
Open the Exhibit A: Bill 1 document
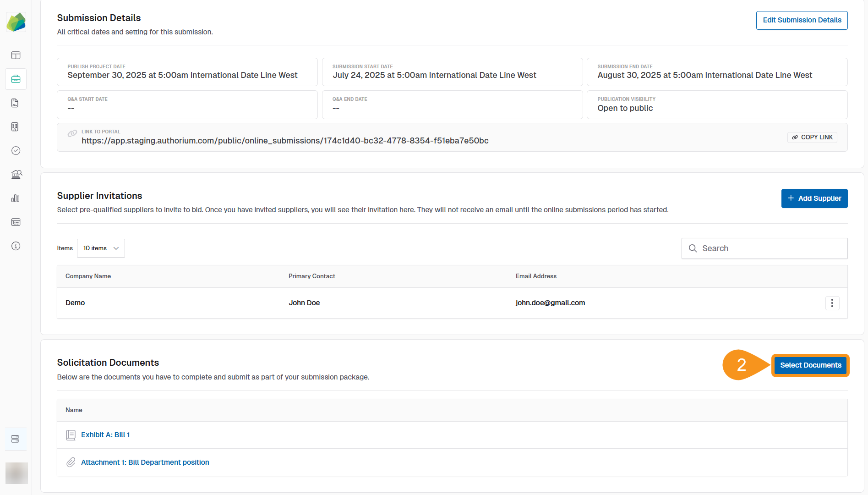tap(105, 434)
